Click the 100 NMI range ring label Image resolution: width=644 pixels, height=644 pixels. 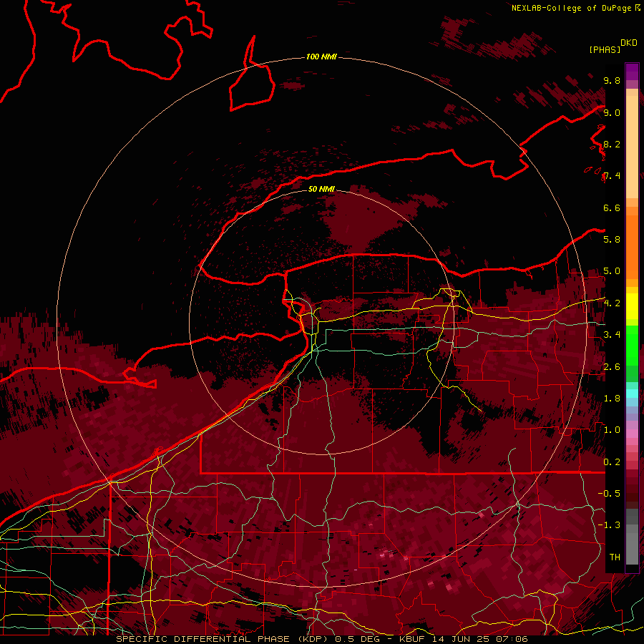[321, 57]
